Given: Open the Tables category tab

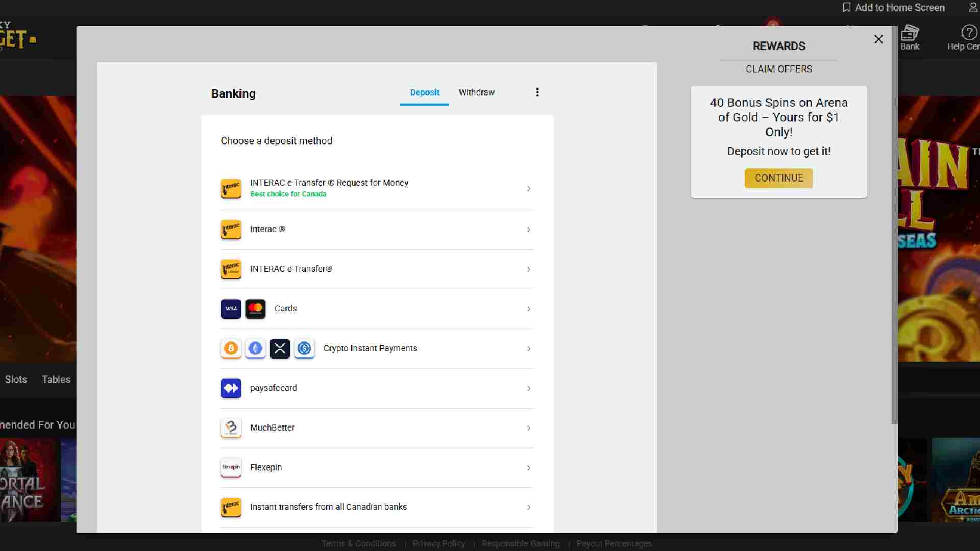Looking at the screenshot, I should point(56,380).
